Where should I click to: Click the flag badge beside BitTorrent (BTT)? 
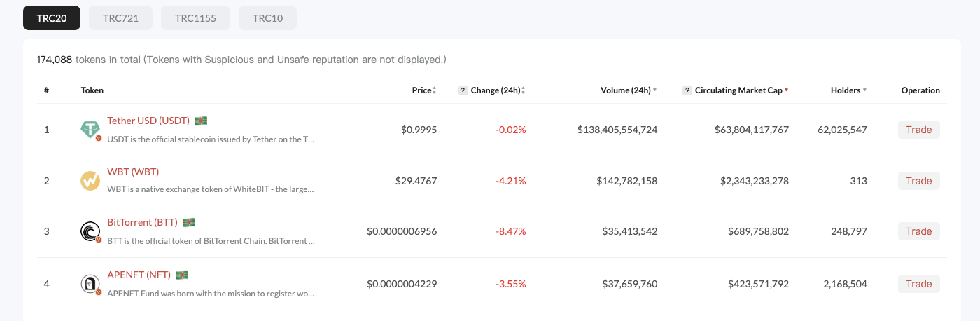pyautogui.click(x=189, y=222)
